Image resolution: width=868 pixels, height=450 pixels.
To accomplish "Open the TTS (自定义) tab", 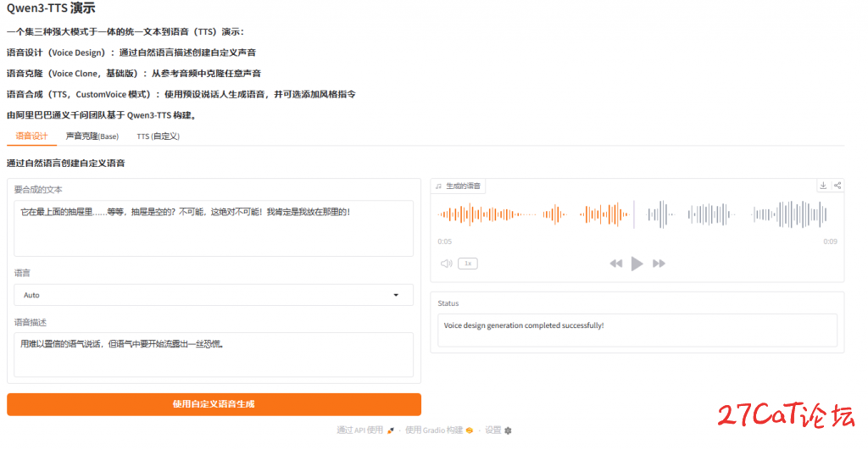I will coord(159,136).
